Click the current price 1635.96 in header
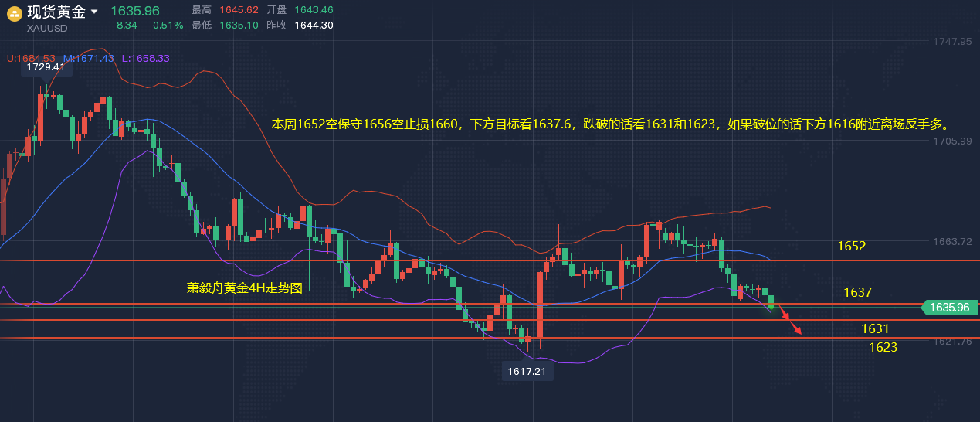 (x=134, y=10)
